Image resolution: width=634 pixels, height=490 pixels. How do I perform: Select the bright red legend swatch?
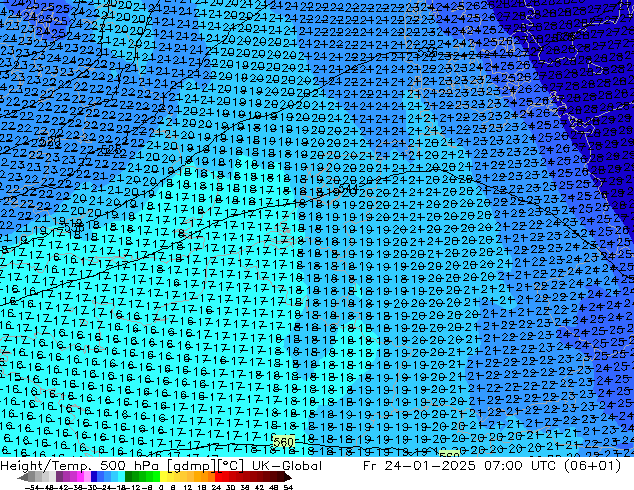pos(218,477)
